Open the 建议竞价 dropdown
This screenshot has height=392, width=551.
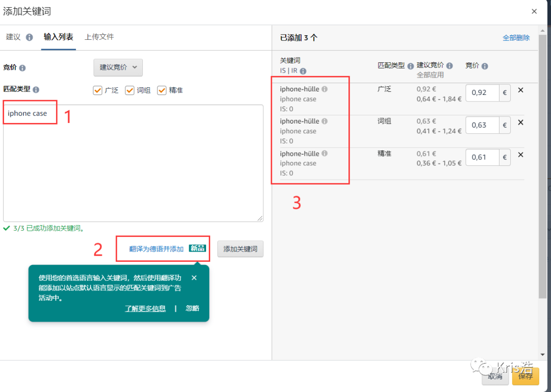[118, 67]
